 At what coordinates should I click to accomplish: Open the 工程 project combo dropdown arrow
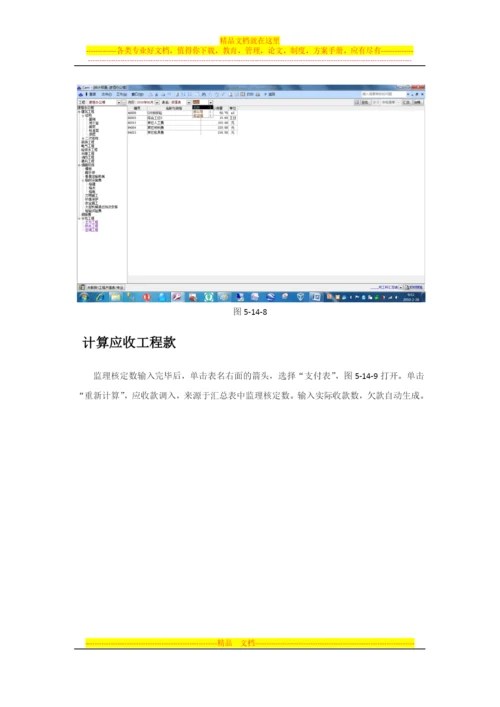click(119, 103)
